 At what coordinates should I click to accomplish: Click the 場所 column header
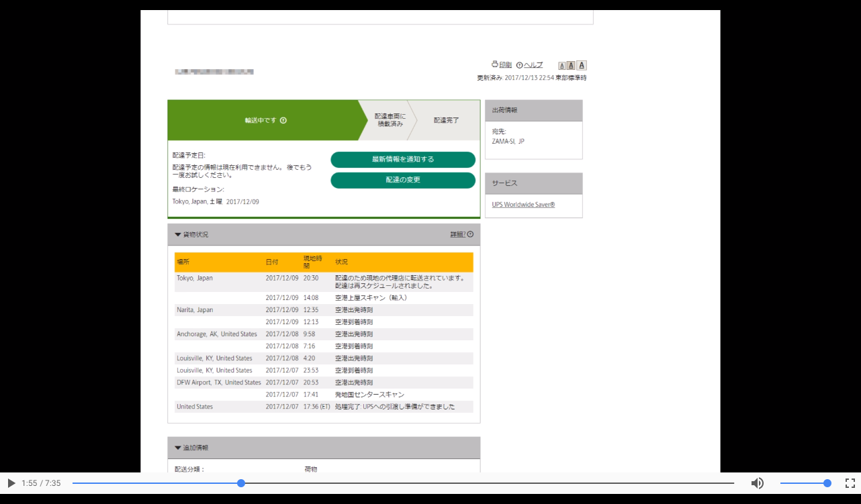click(x=183, y=262)
